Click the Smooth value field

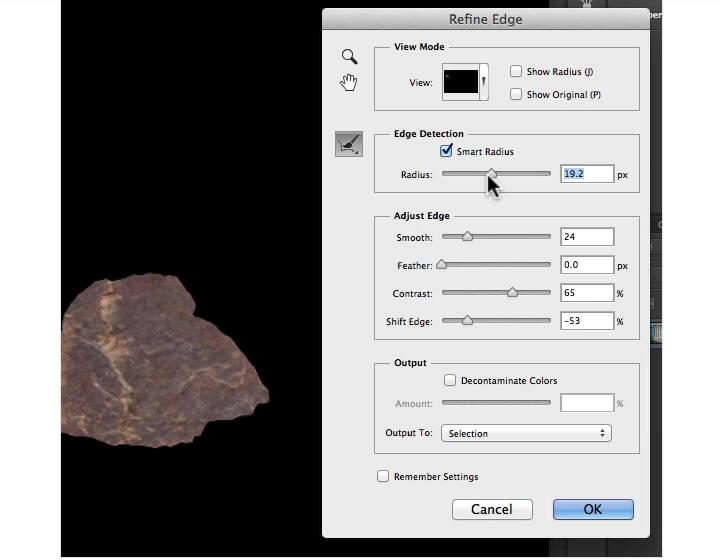point(586,237)
